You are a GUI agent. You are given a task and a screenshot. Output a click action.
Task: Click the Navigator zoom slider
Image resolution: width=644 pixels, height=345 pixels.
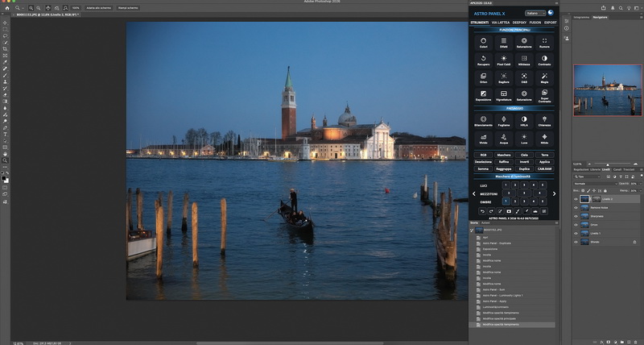pos(608,163)
